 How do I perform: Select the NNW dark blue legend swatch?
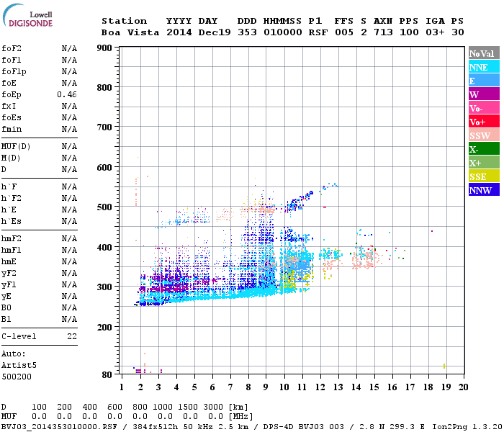pos(484,189)
